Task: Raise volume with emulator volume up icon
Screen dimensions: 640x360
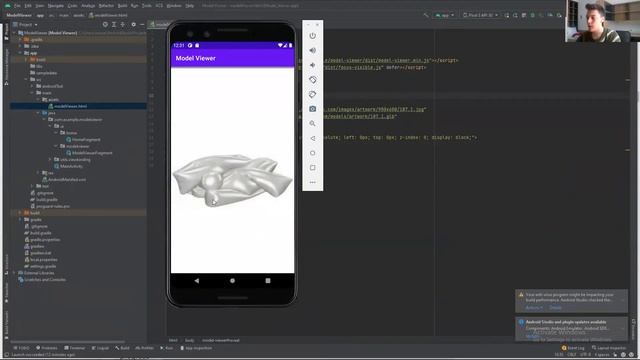Action: point(312,50)
